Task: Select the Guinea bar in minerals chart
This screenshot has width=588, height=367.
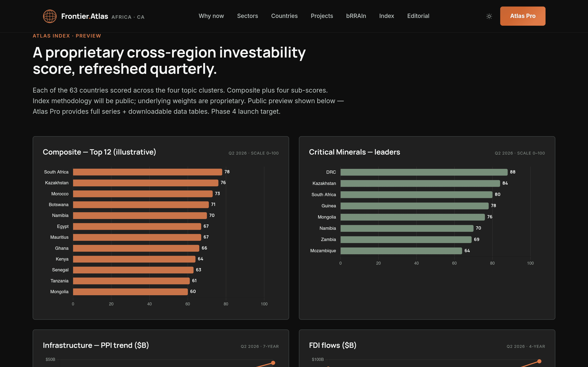Action: point(414,206)
